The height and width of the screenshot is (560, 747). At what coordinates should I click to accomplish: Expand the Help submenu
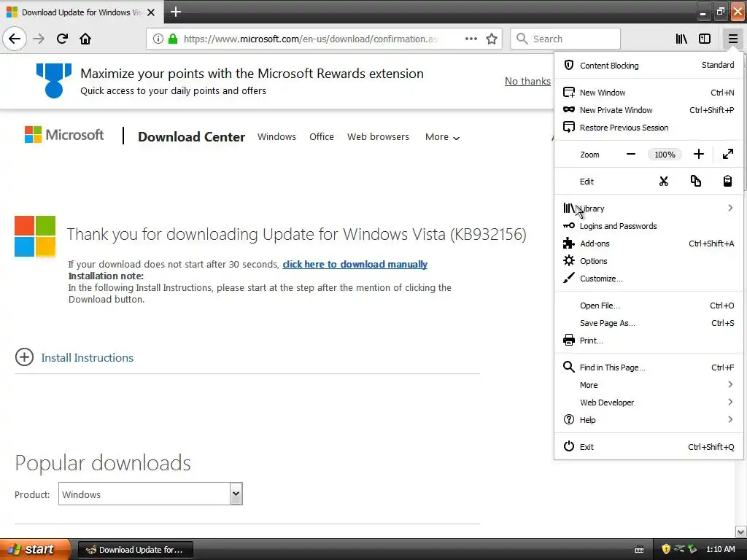(649, 420)
